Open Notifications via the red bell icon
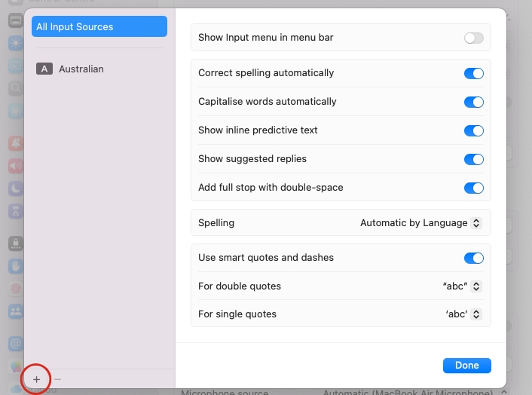 (x=15, y=142)
